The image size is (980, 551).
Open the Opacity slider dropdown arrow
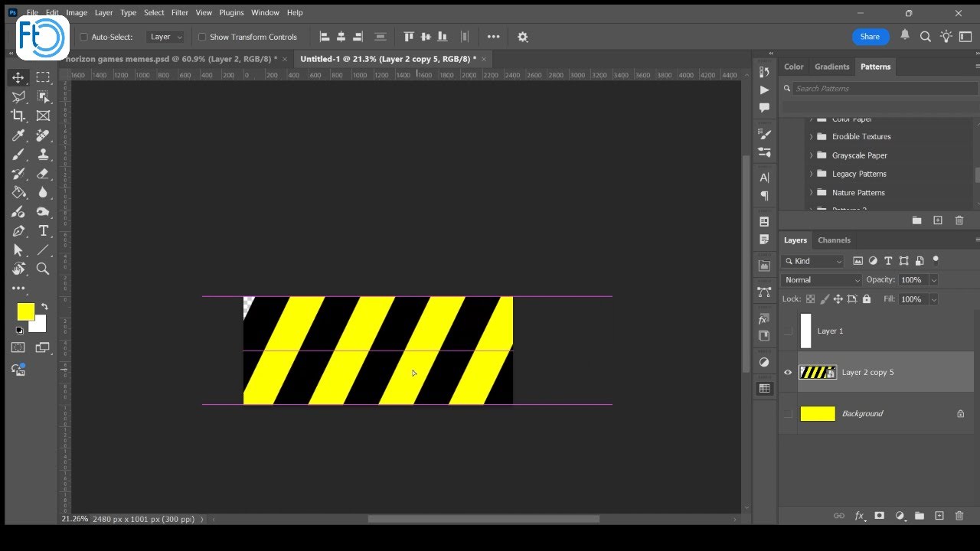(x=933, y=280)
